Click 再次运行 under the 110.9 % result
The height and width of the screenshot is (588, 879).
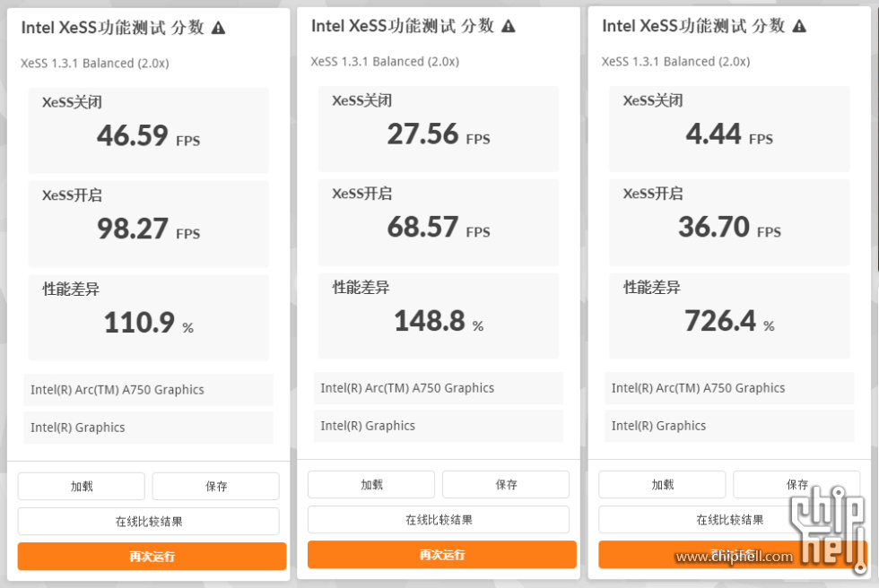click(x=152, y=556)
